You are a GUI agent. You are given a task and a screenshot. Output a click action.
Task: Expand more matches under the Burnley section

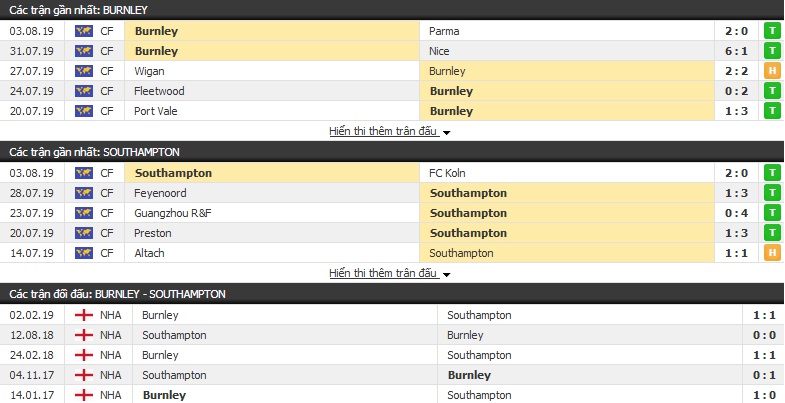(384, 132)
